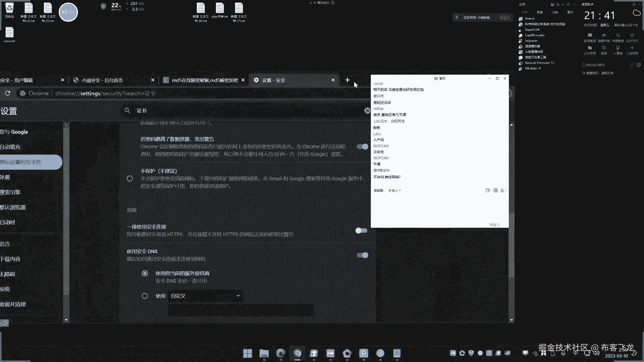Image resolution: width=644 pixels, height=362 pixels.
Task: Open File Explorer from the taskbar
Action: tap(264, 353)
